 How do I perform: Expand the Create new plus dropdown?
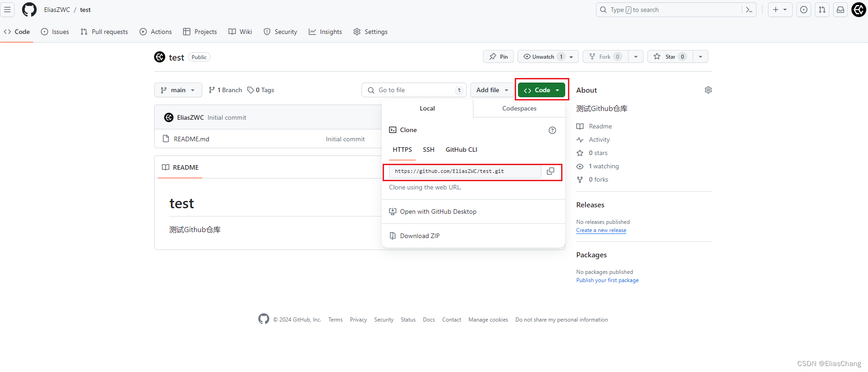[780, 10]
